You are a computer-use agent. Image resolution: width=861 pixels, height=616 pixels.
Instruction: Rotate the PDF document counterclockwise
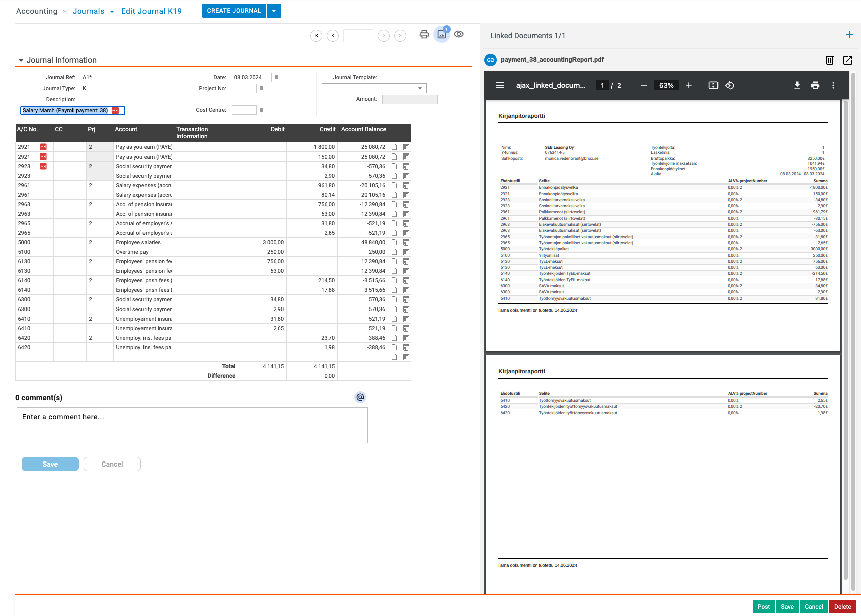730,86
